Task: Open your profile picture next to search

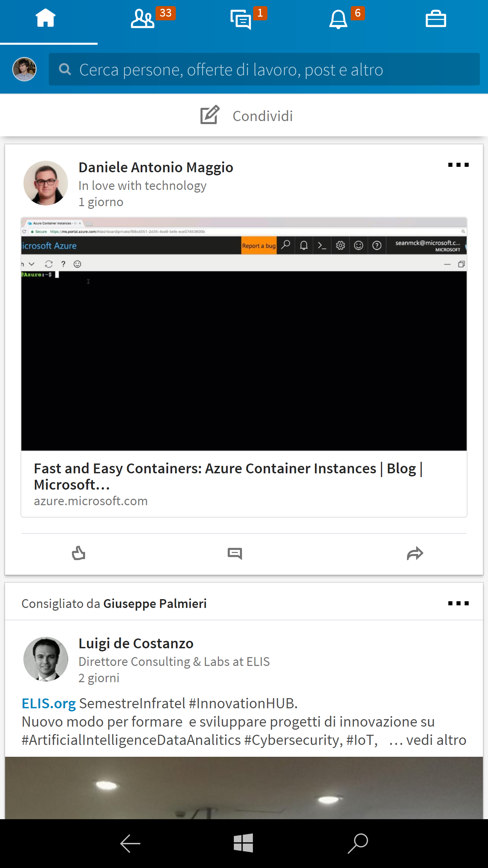Action: click(x=24, y=69)
